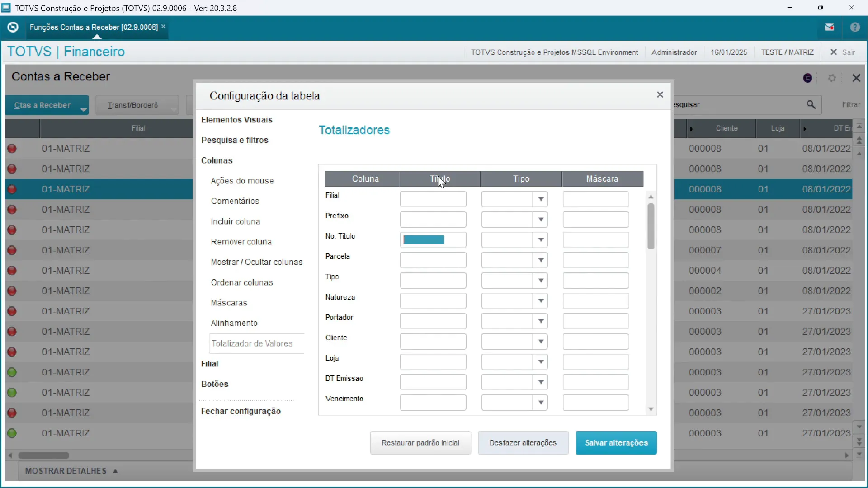Viewport: 868px width, 488px height.
Task: Close the Contas a Receber panel
Action: click(x=856, y=78)
